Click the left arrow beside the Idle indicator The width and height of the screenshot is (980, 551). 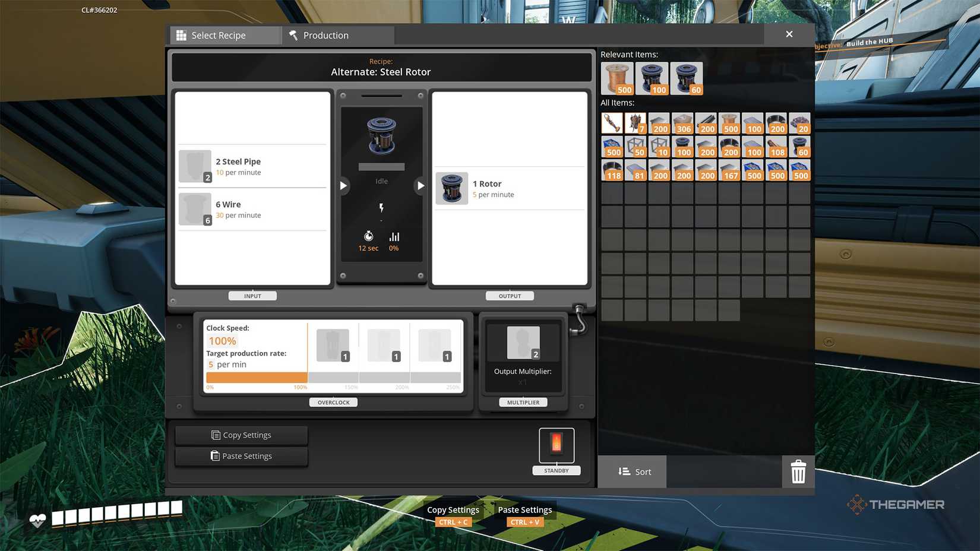343,186
